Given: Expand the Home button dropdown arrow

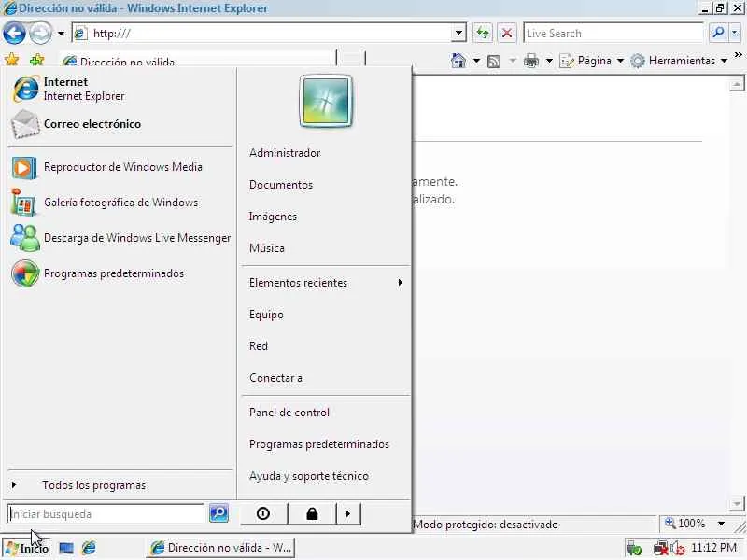Looking at the screenshot, I should (476, 61).
